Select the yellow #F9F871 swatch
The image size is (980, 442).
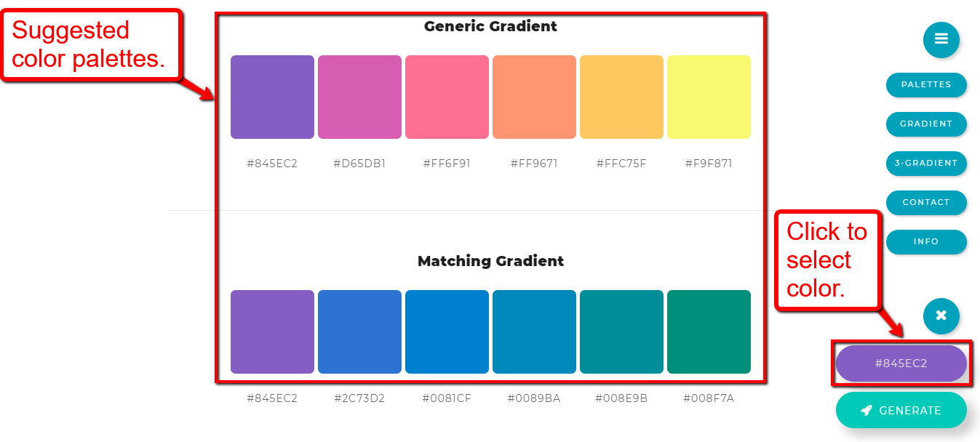click(x=709, y=97)
